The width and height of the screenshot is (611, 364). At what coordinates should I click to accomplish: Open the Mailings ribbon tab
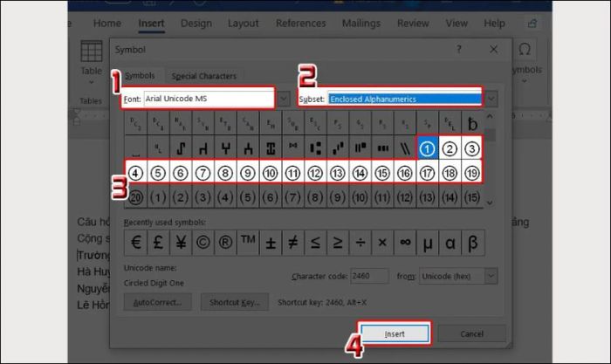[361, 24]
